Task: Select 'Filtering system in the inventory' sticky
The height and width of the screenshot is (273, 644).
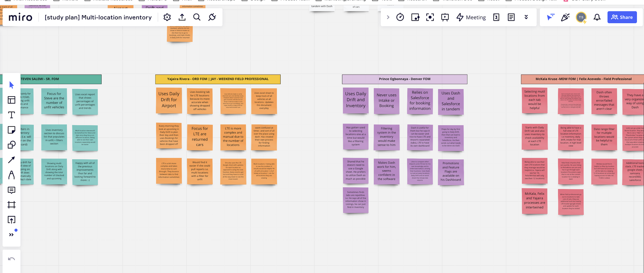Action: 386,137
